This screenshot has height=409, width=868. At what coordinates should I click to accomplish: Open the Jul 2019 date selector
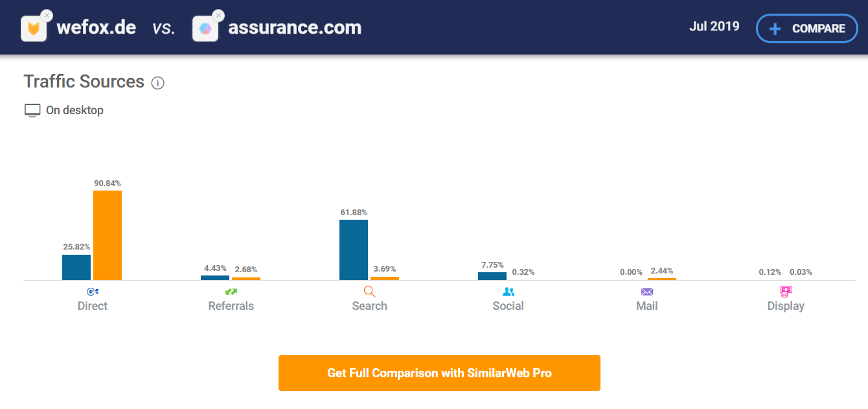point(714,27)
